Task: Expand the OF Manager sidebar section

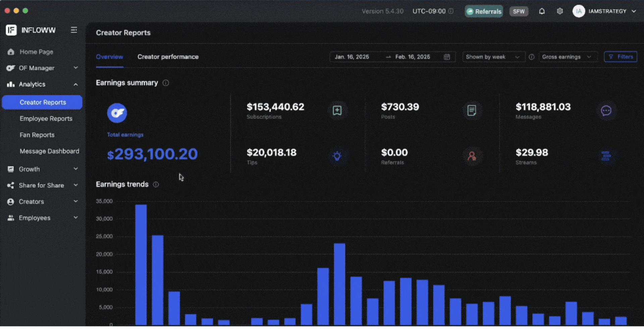Action: point(42,68)
